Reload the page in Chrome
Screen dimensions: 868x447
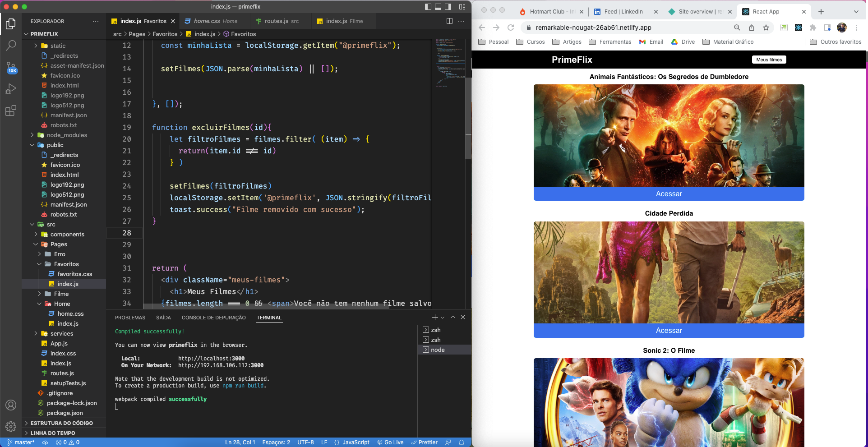point(511,28)
